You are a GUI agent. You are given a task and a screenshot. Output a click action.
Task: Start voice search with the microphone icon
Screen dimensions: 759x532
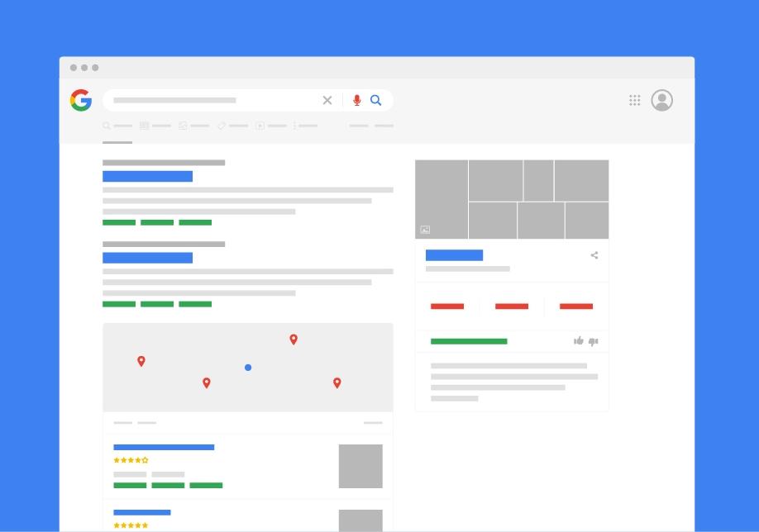[x=356, y=100]
